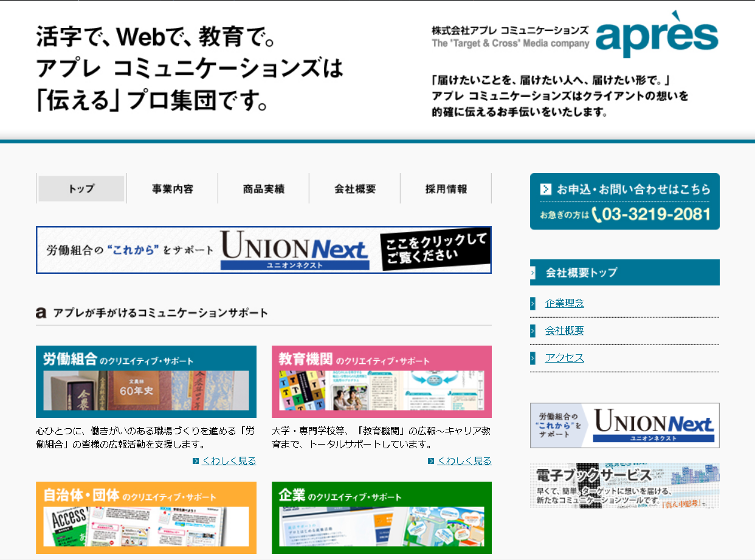Open the 企業理念 sidebar link
Viewport: 755px width, 560px height.
[x=564, y=303]
